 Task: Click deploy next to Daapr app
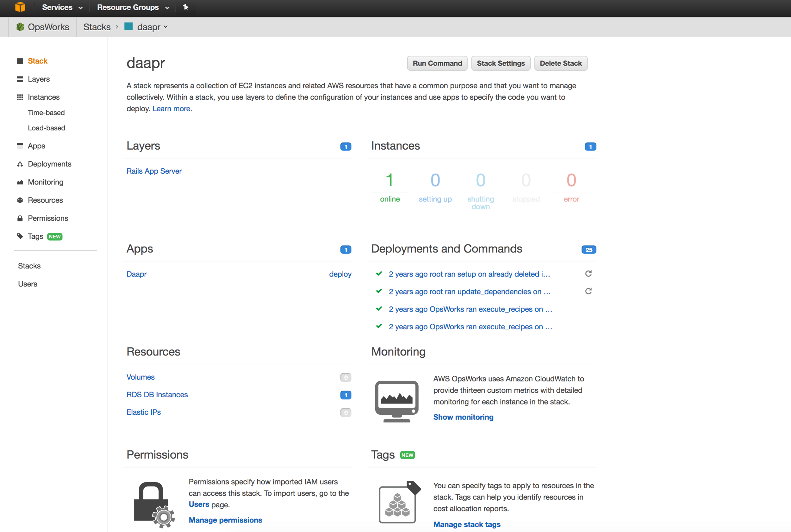point(340,274)
